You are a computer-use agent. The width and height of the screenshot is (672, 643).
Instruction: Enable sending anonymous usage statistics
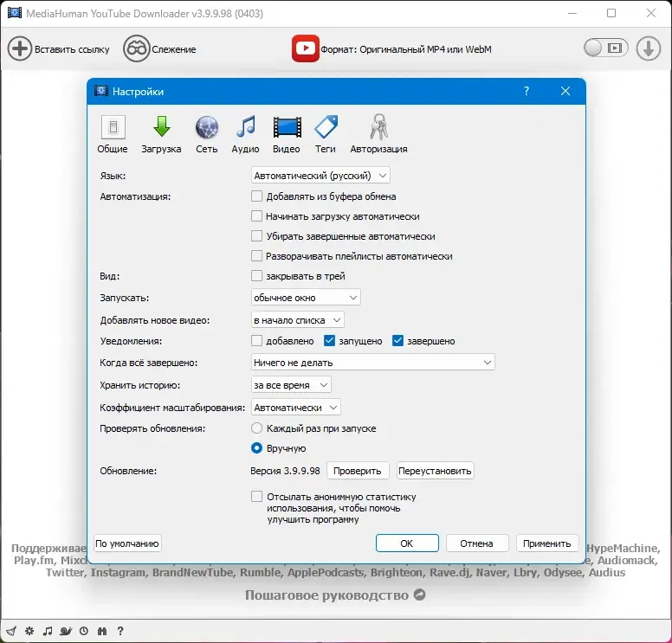coord(256,497)
